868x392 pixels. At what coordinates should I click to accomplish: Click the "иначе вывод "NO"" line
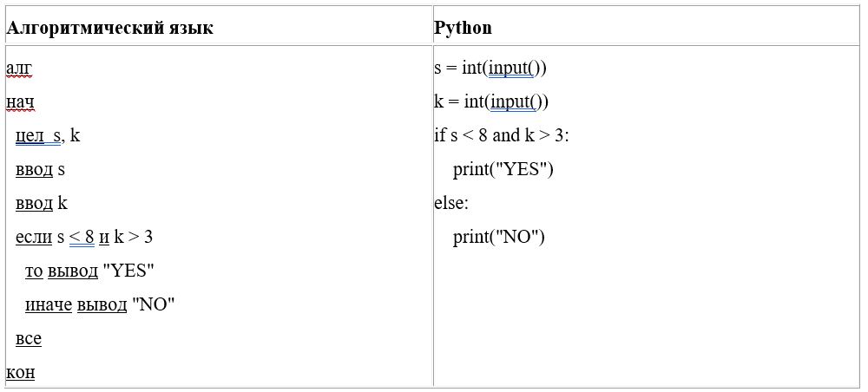[100, 305]
